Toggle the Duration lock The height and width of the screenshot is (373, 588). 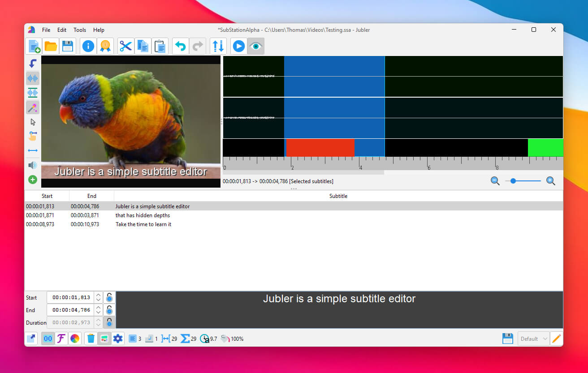coord(109,322)
